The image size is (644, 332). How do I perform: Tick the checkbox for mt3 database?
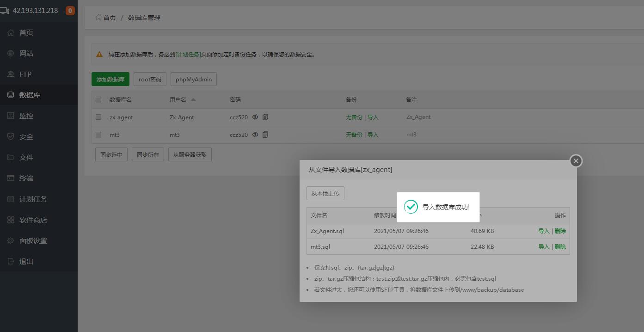98,135
